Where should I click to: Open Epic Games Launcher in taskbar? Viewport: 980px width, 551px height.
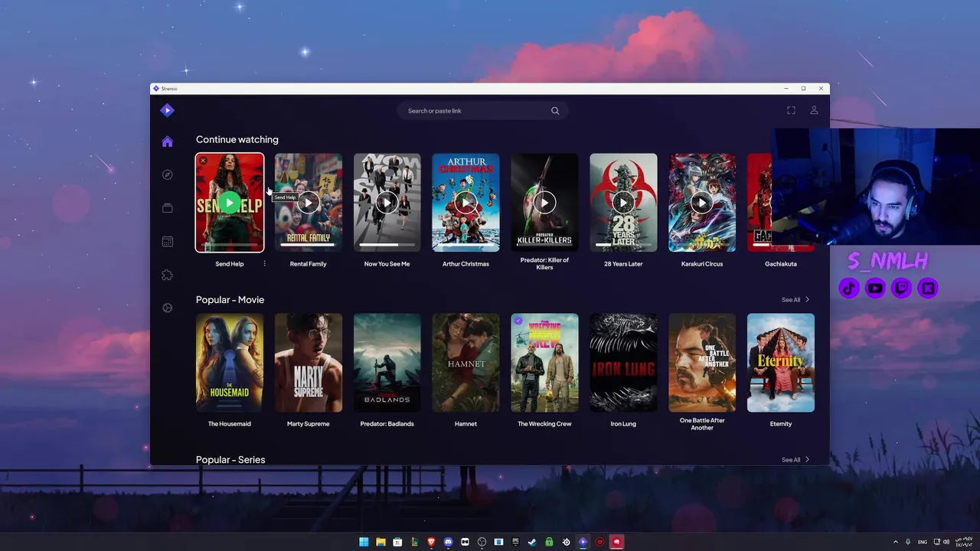pos(515,542)
